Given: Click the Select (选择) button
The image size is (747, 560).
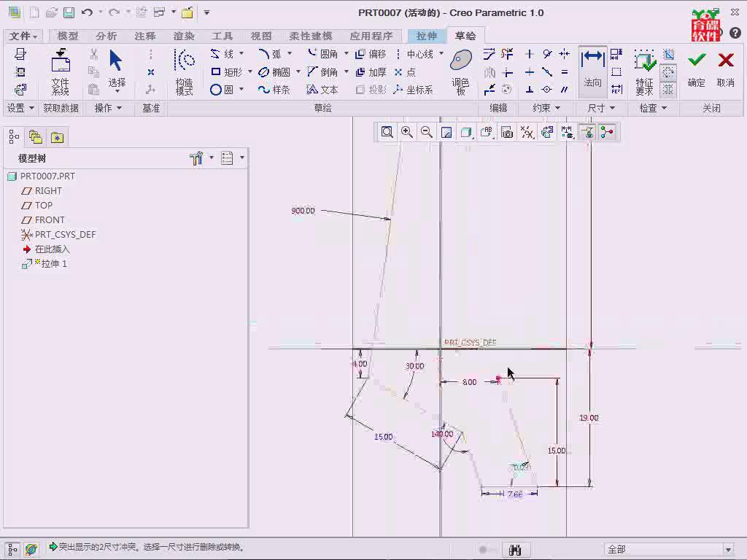Looking at the screenshot, I should click(117, 69).
